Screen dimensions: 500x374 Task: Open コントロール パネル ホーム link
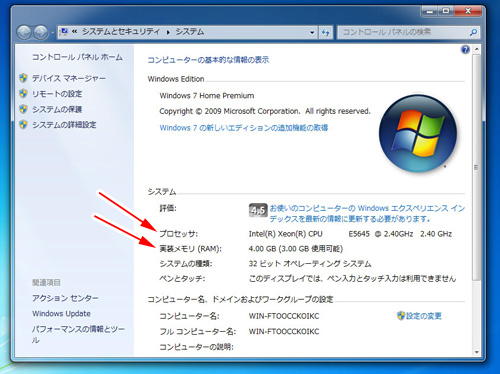pyautogui.click(x=77, y=57)
